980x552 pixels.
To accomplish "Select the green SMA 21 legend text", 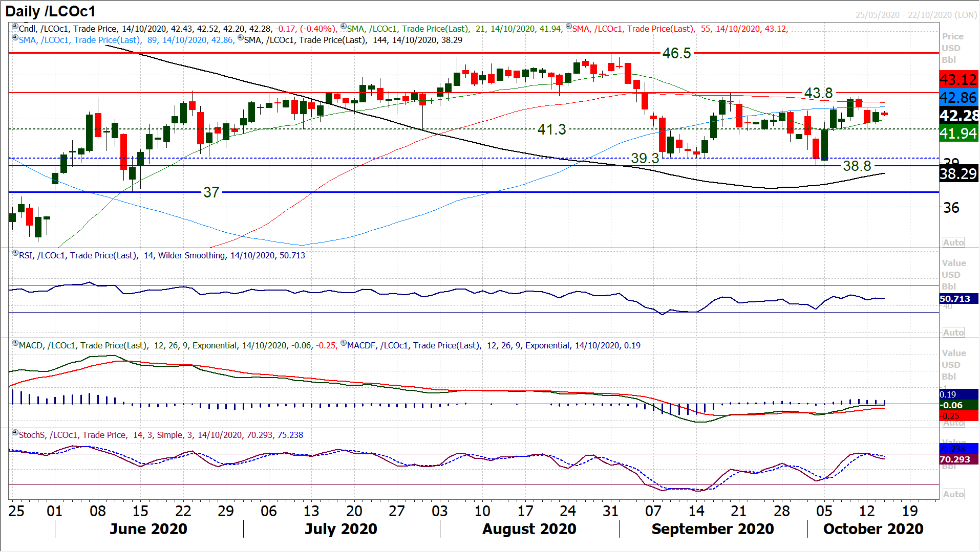I will (455, 29).
